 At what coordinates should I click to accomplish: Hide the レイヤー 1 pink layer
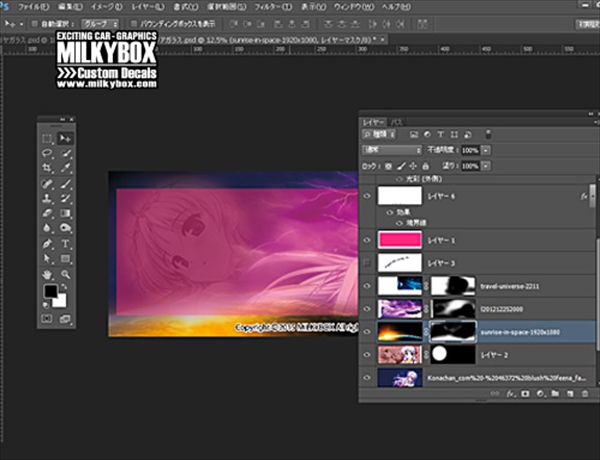click(x=367, y=240)
